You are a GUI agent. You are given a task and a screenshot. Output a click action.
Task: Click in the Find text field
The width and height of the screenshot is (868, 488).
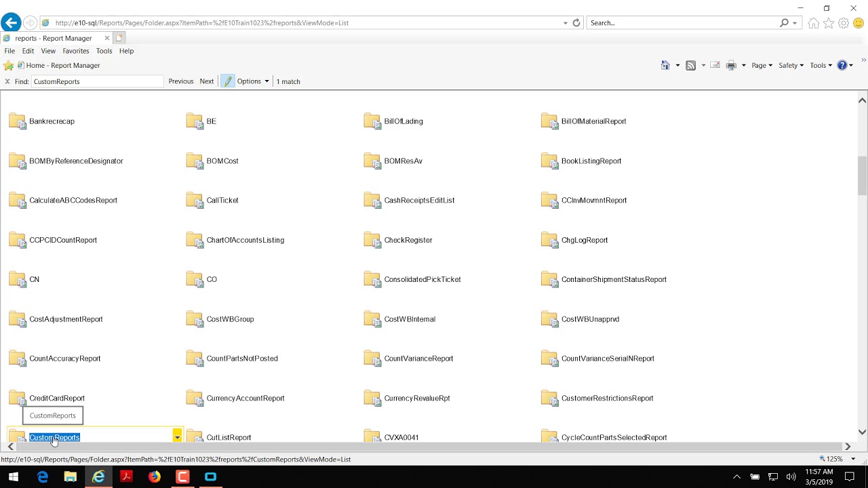(x=97, y=81)
